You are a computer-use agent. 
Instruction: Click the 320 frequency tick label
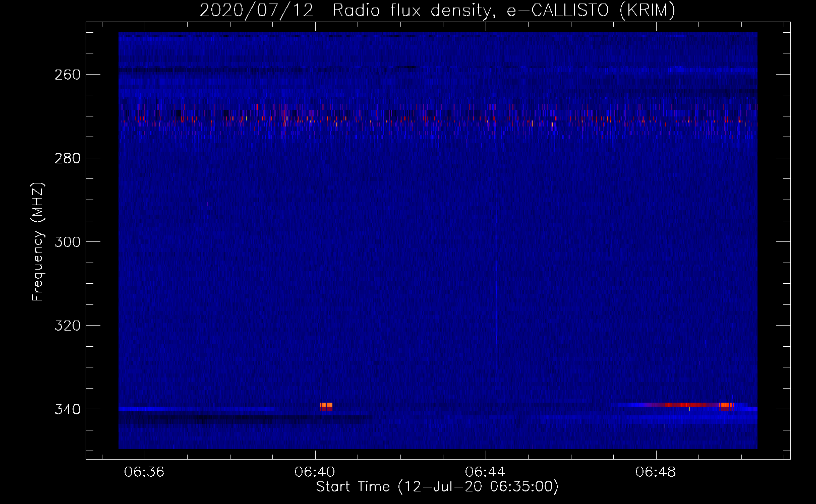68,326
